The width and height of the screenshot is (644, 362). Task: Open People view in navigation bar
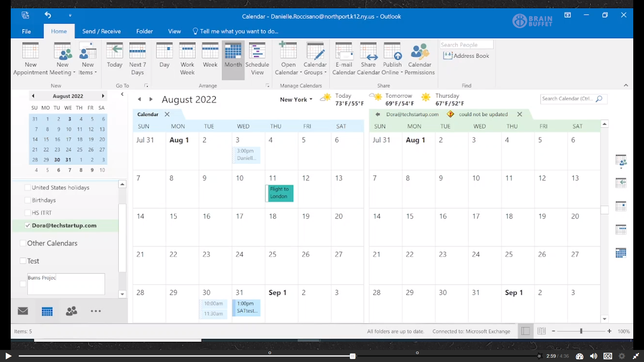tap(71, 311)
